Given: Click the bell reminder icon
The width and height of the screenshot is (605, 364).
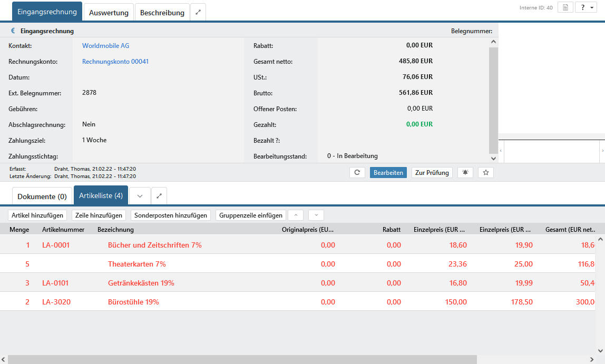Looking at the screenshot, I should [x=465, y=172].
